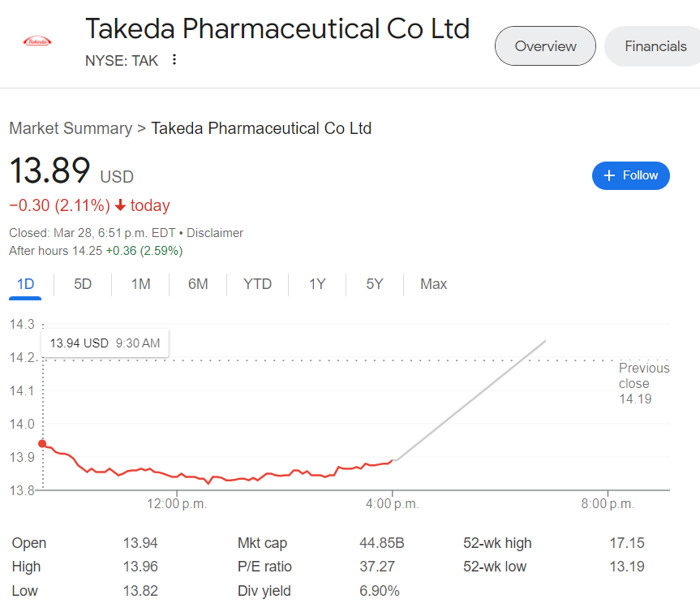Image resolution: width=700 pixels, height=608 pixels.
Task: Toggle to the 6M chart range
Action: 198,284
